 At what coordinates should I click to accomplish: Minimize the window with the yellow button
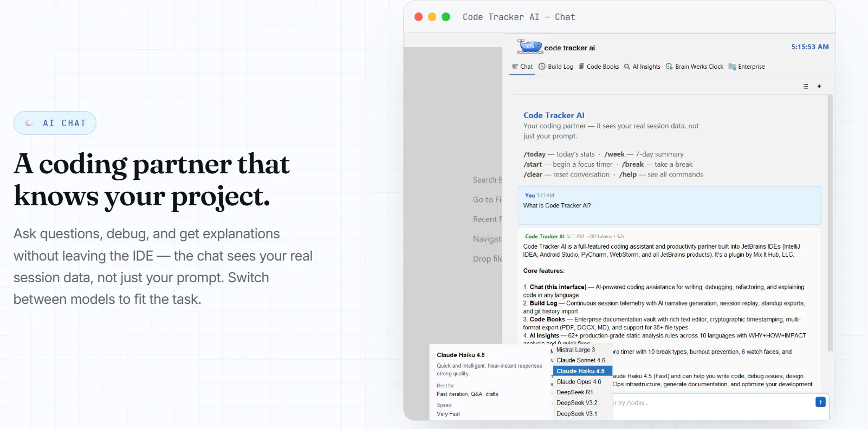click(432, 17)
